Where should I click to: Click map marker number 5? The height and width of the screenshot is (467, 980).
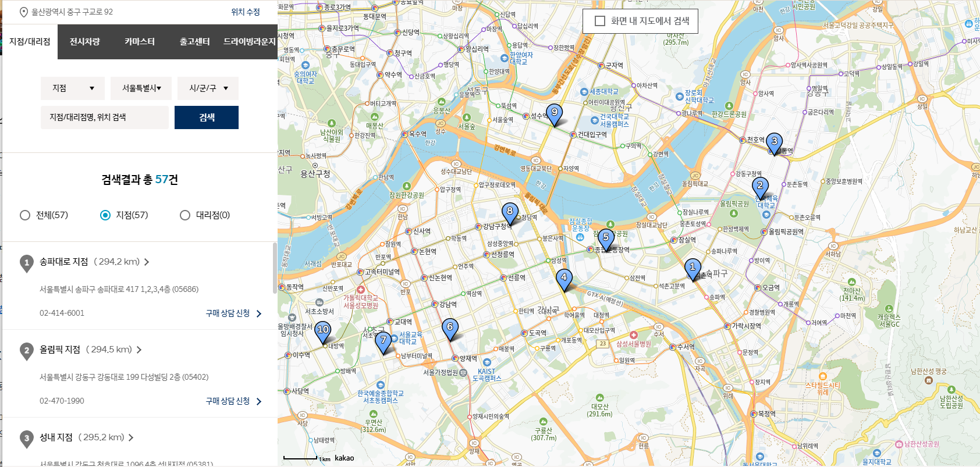click(x=606, y=240)
